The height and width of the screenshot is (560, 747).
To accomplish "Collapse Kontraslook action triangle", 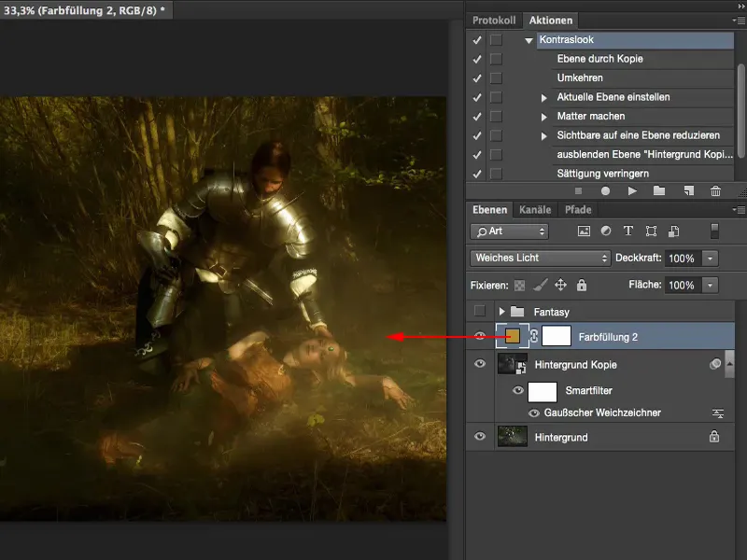I will pyautogui.click(x=529, y=40).
